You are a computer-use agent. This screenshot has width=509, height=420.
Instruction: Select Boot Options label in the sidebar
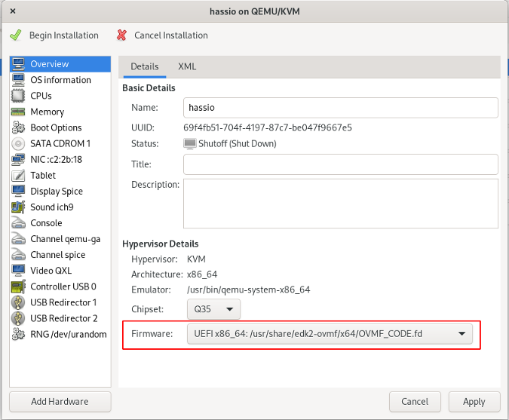click(x=56, y=127)
